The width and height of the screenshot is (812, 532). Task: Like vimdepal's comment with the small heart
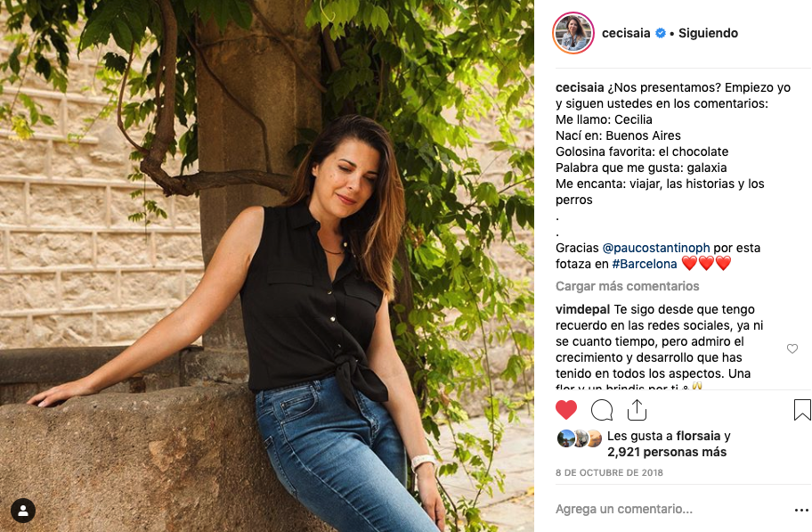coord(792,349)
